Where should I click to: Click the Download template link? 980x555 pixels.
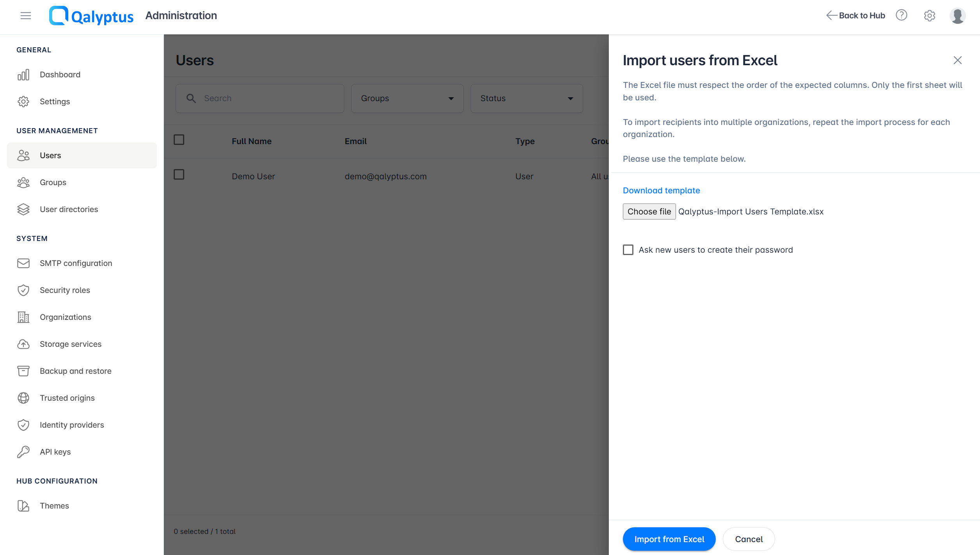661,190
